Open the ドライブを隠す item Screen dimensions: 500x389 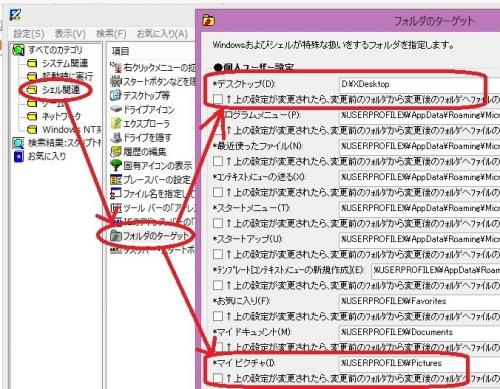(141, 137)
